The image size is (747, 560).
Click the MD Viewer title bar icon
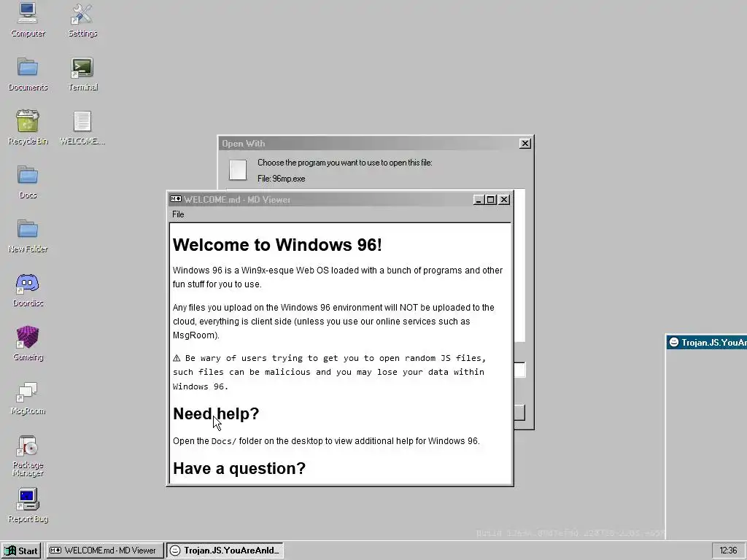(x=176, y=199)
